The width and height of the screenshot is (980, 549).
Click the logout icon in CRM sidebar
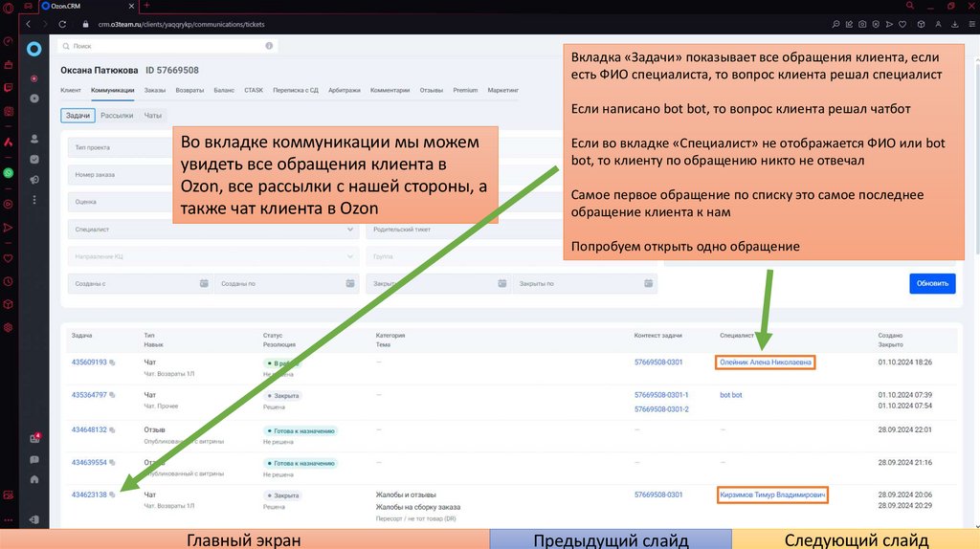tap(34, 519)
